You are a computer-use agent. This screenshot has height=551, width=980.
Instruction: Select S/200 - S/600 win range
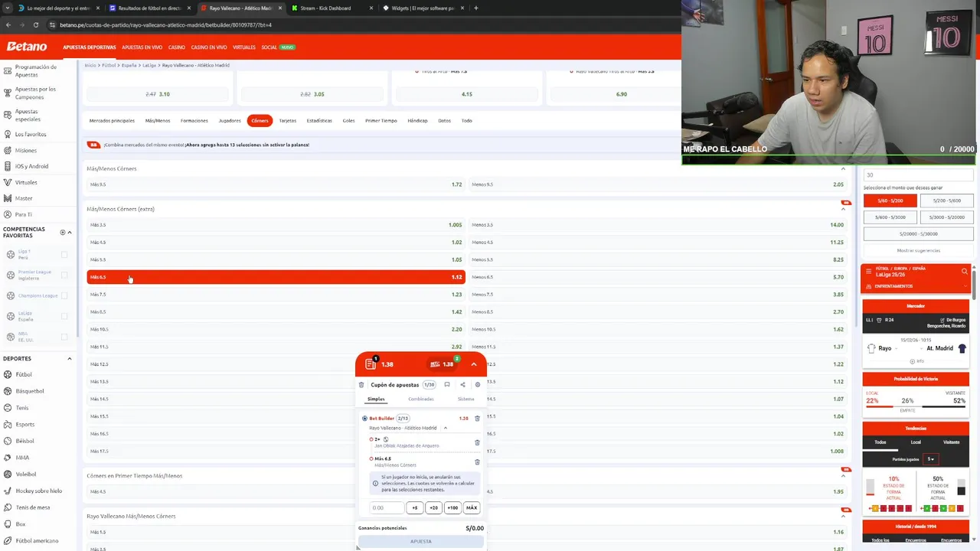[x=946, y=201]
